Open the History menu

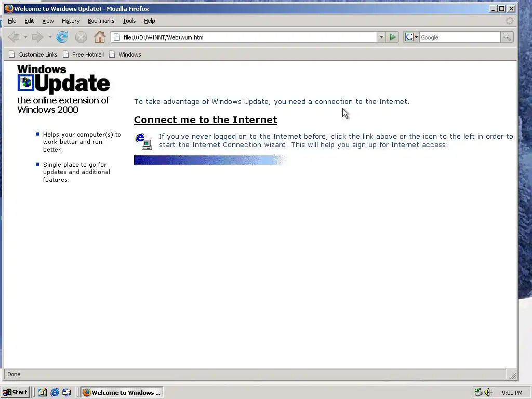(x=71, y=21)
